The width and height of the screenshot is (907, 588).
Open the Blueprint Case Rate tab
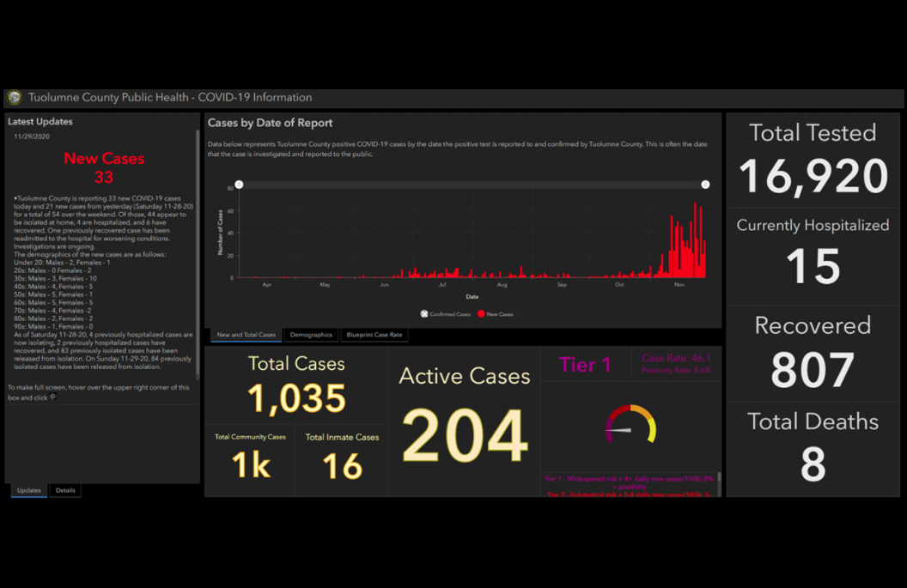(374, 335)
